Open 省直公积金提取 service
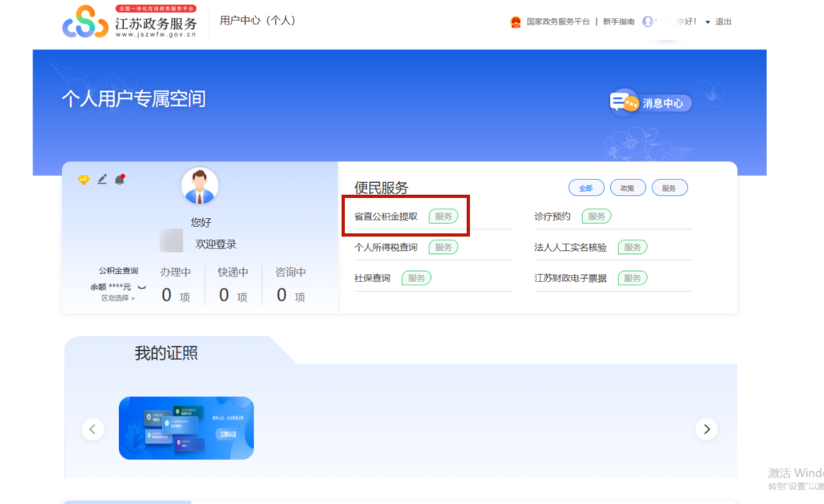The width and height of the screenshot is (824, 504). tap(386, 217)
